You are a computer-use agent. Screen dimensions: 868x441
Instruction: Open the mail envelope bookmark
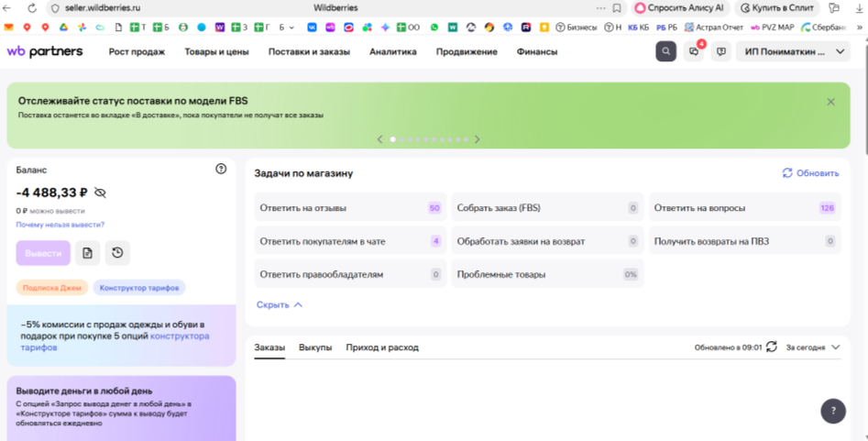tap(8, 28)
